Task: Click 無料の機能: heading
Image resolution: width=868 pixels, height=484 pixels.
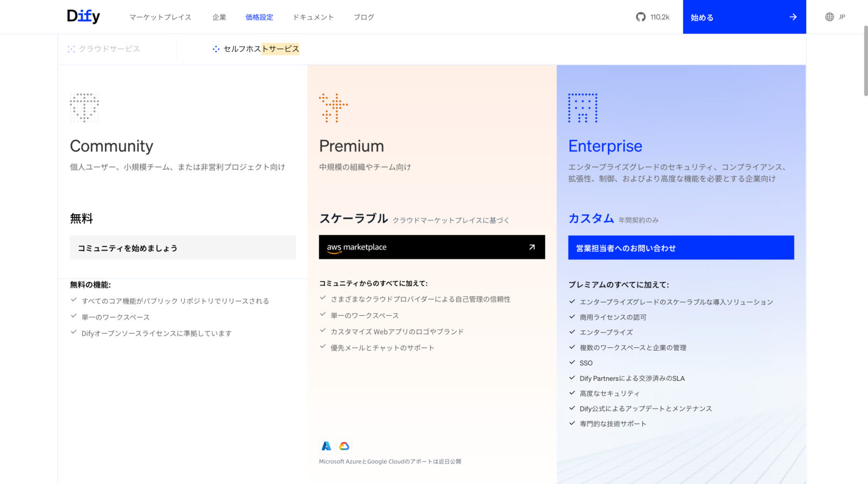Action: tap(90, 285)
